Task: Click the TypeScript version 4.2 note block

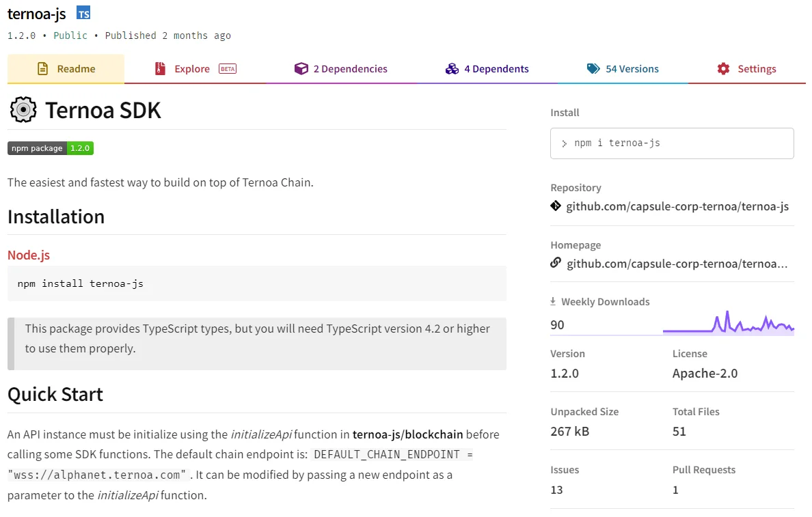Action: (257, 344)
